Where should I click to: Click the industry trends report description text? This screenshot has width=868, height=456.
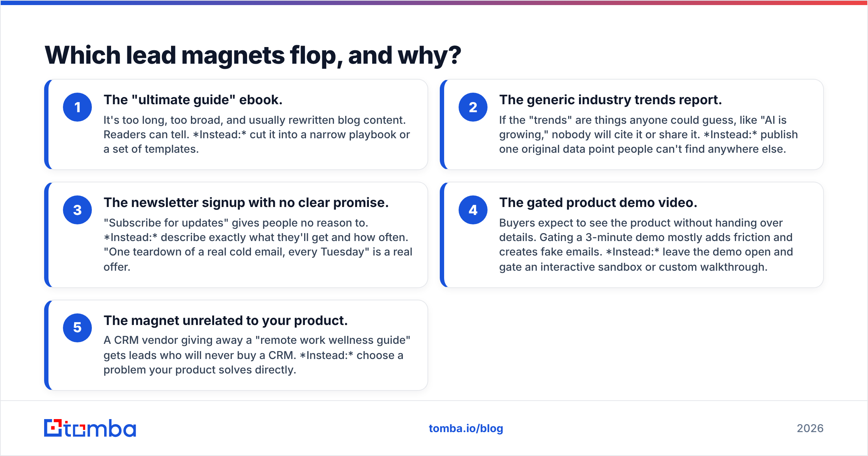(648, 135)
